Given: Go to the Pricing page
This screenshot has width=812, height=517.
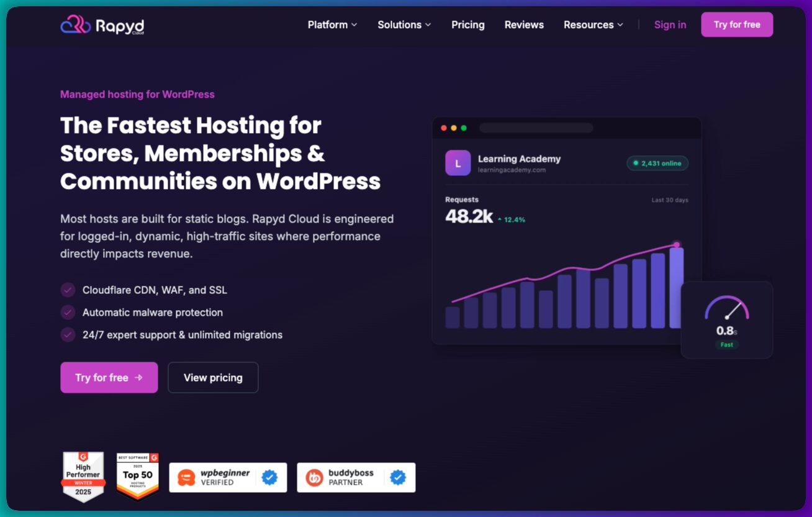Looking at the screenshot, I should point(468,25).
